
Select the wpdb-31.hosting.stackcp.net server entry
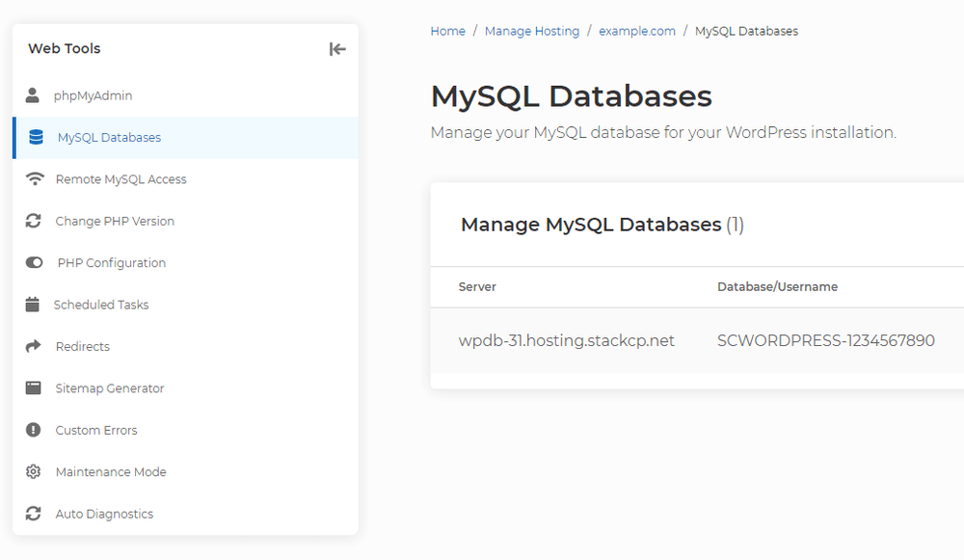pyautogui.click(x=567, y=340)
